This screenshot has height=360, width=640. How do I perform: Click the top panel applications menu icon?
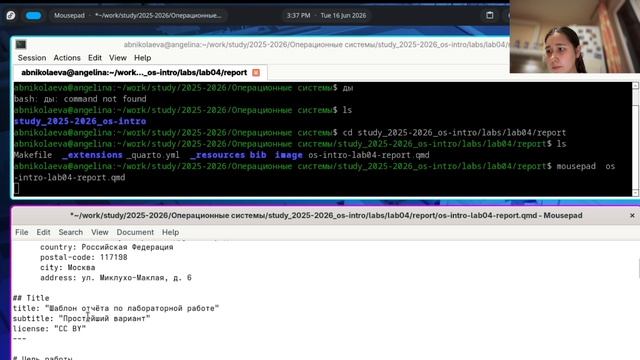pyautogui.click(x=11, y=16)
